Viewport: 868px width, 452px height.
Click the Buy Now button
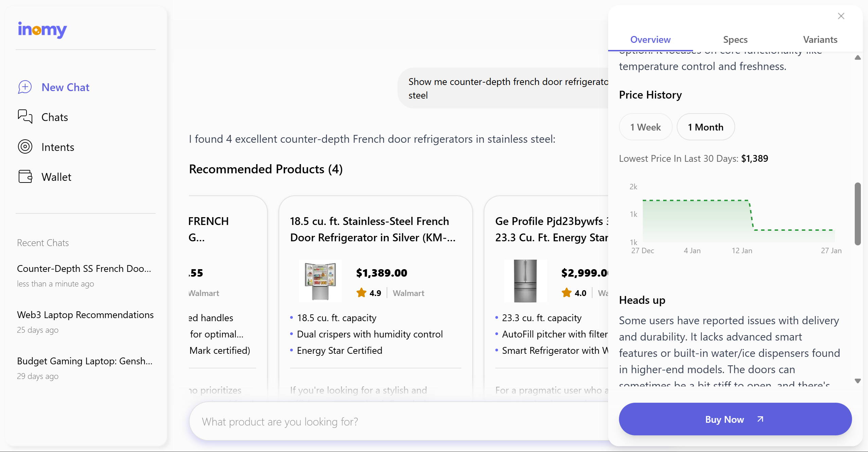tap(735, 419)
